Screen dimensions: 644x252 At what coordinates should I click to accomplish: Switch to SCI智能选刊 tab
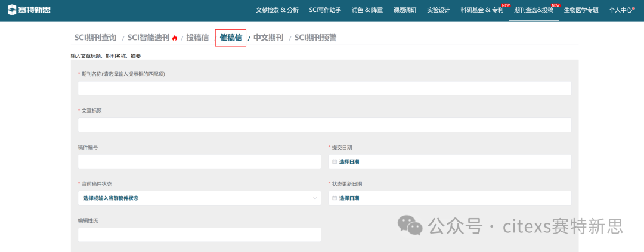coord(148,38)
